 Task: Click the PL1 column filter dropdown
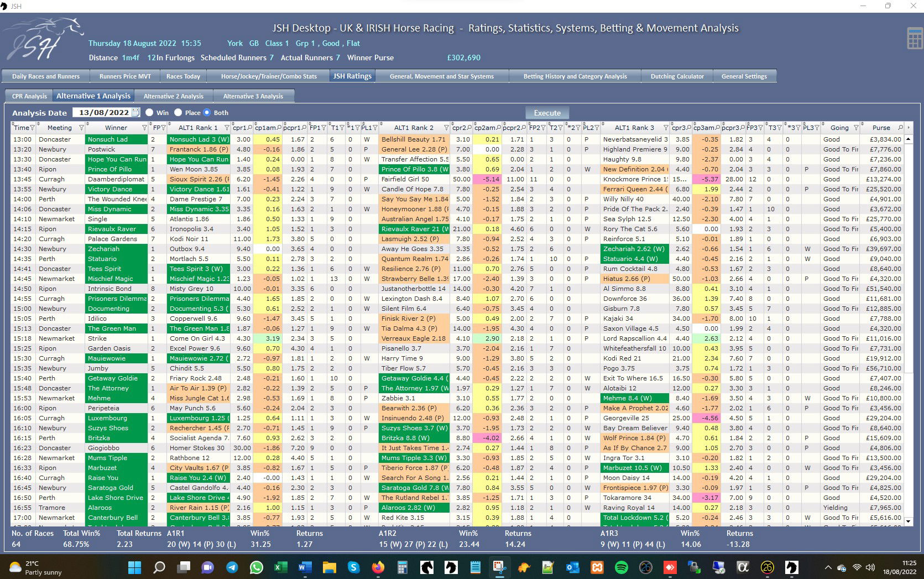pyautogui.click(x=374, y=128)
